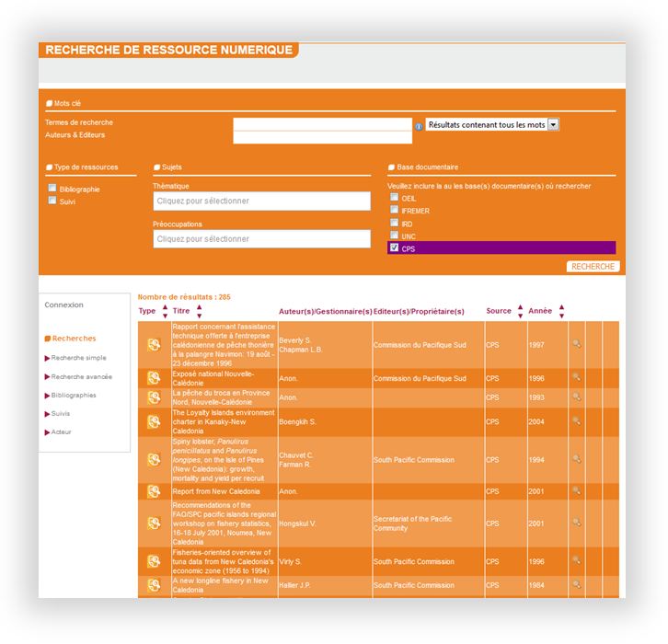This screenshot has height=644, width=668.
Task: Click the info icon beside search terms field
Action: click(x=419, y=126)
